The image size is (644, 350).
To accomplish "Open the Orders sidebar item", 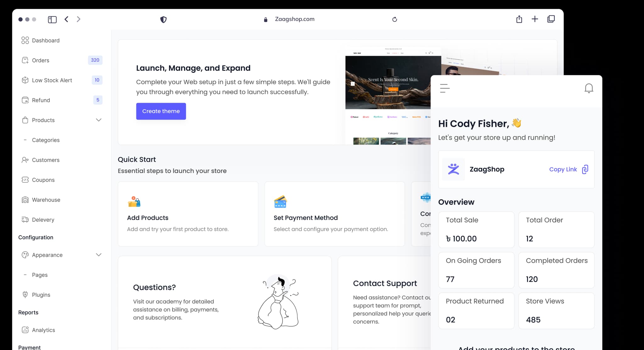I will 41,60.
